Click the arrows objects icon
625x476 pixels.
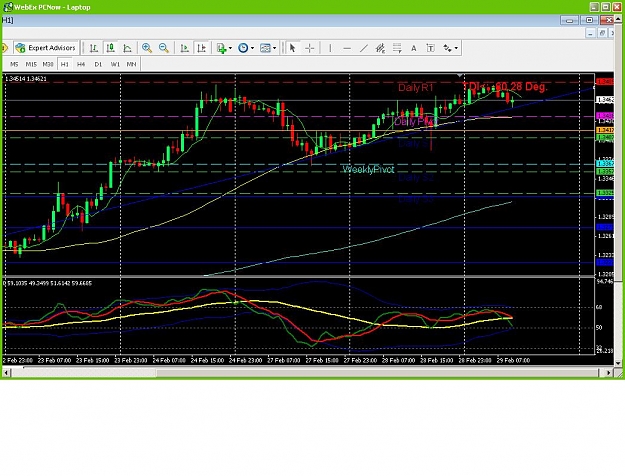pos(448,48)
